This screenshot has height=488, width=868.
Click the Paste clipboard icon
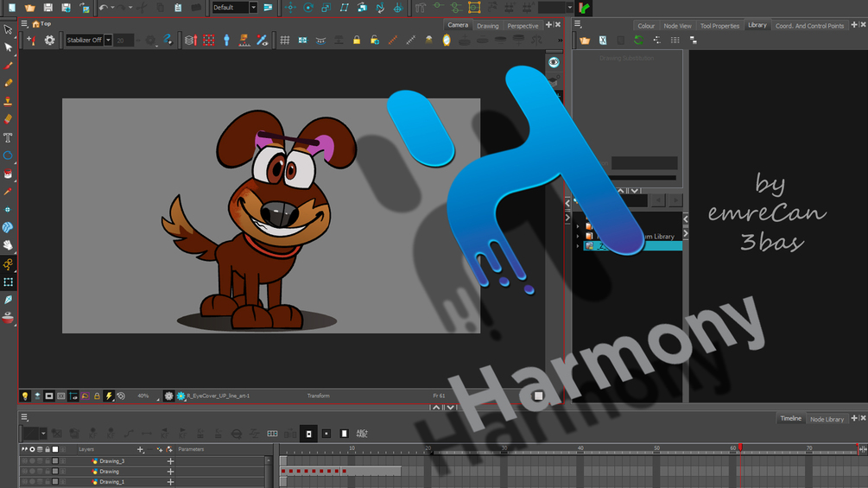[178, 8]
